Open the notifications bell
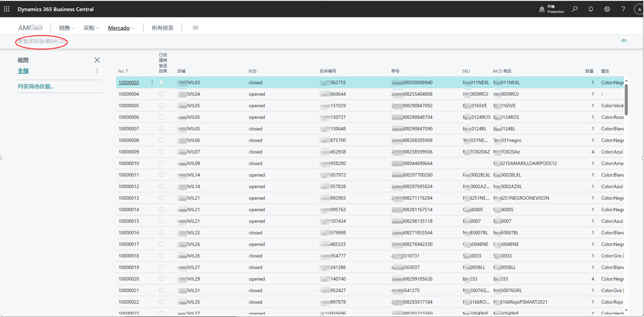 (590, 9)
